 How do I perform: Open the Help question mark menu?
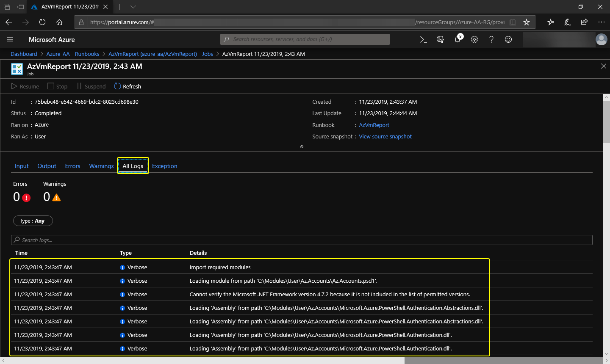pos(491,39)
